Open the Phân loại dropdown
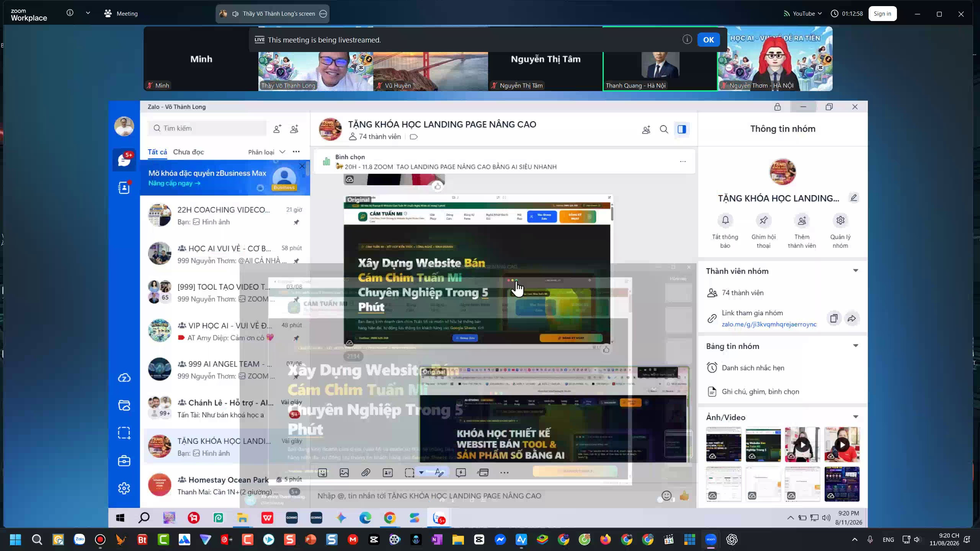The image size is (980, 551). tap(267, 152)
